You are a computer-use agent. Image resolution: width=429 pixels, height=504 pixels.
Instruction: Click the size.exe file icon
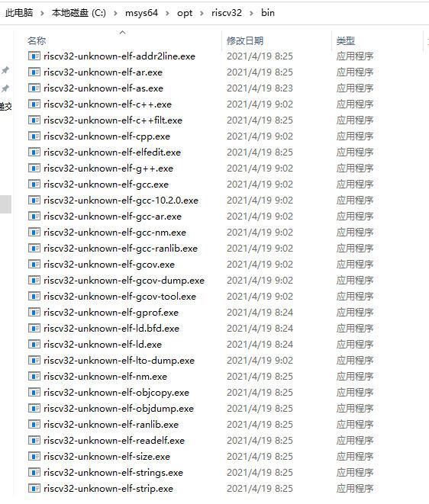click(x=34, y=457)
